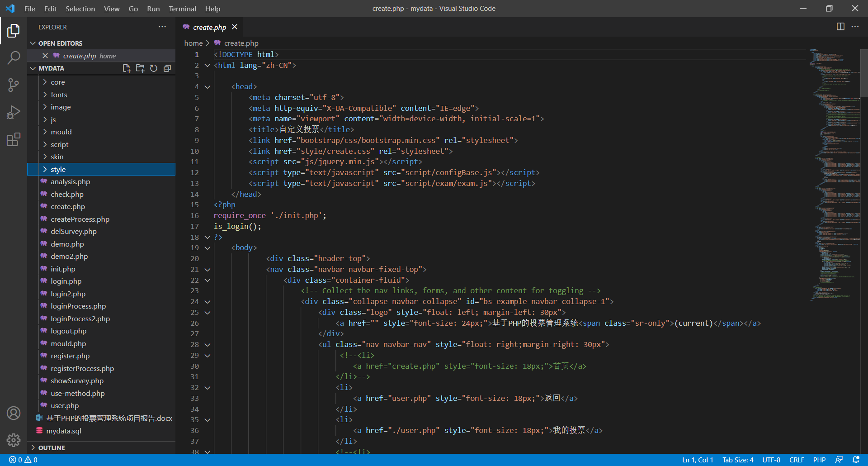The image size is (868, 466).
Task: Close create.php in Open Editors list
Action: tap(45, 56)
